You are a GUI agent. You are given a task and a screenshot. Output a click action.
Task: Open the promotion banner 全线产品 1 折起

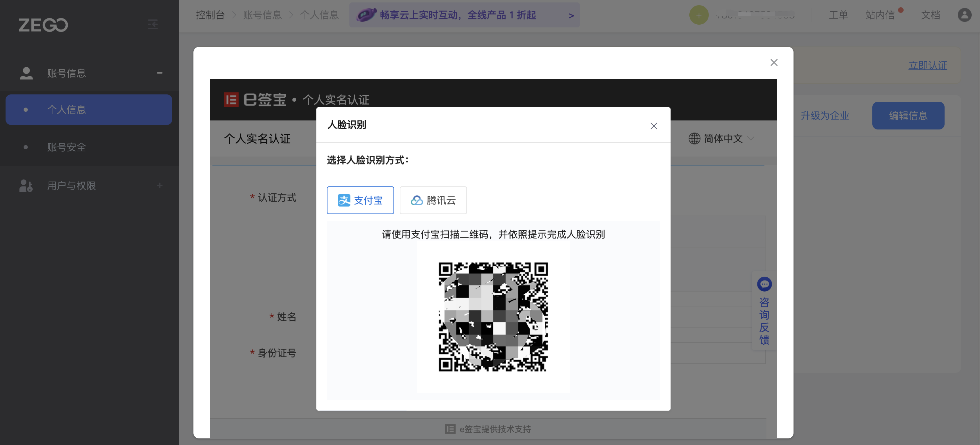pyautogui.click(x=464, y=15)
